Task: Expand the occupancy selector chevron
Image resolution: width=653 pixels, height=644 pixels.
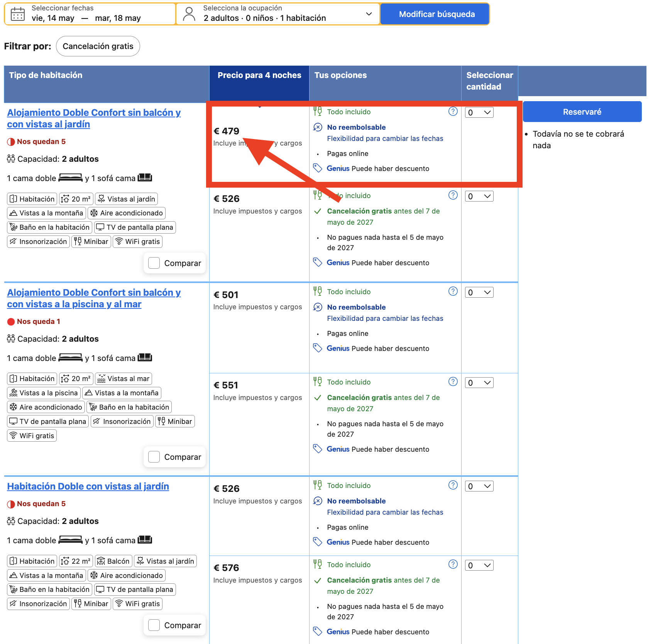Action: [369, 14]
